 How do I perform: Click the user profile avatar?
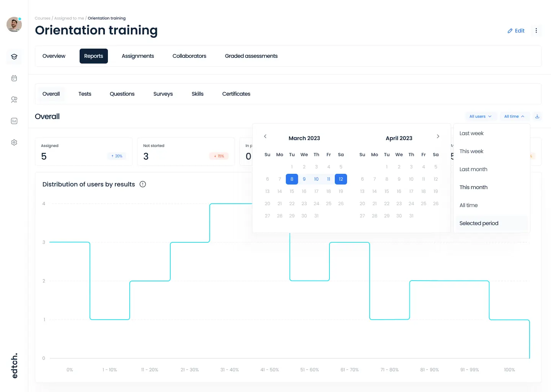(14, 24)
